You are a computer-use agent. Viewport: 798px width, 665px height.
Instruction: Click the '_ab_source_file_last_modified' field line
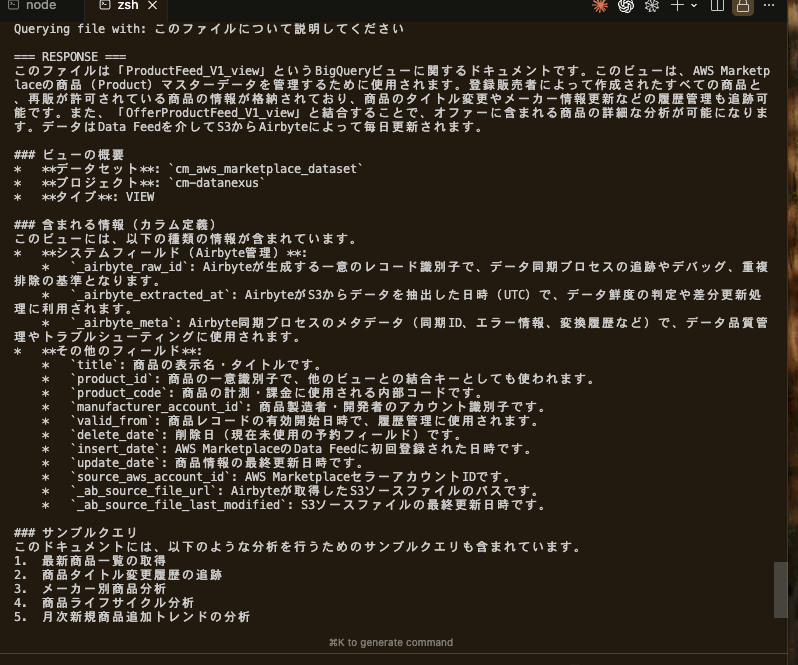[x=294, y=505]
